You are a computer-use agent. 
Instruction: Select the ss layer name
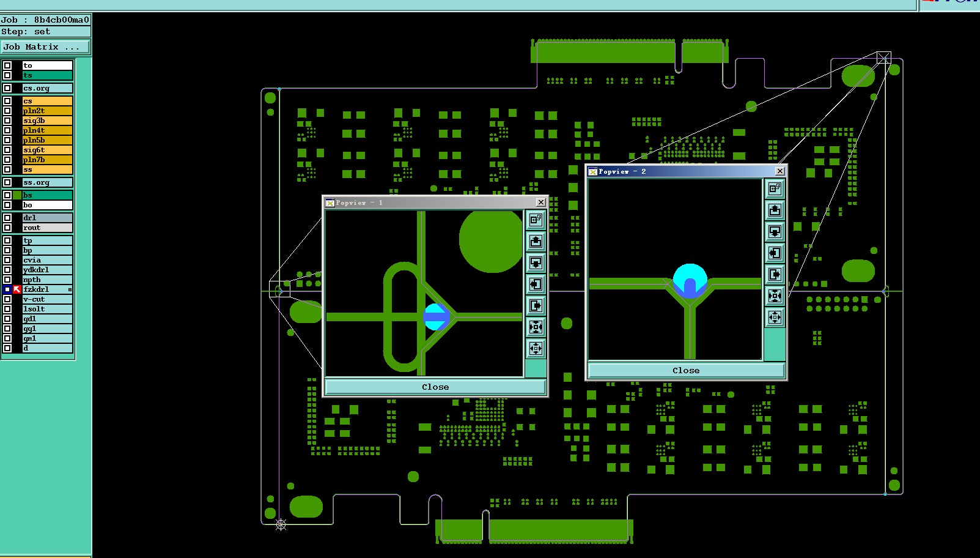tap(47, 169)
